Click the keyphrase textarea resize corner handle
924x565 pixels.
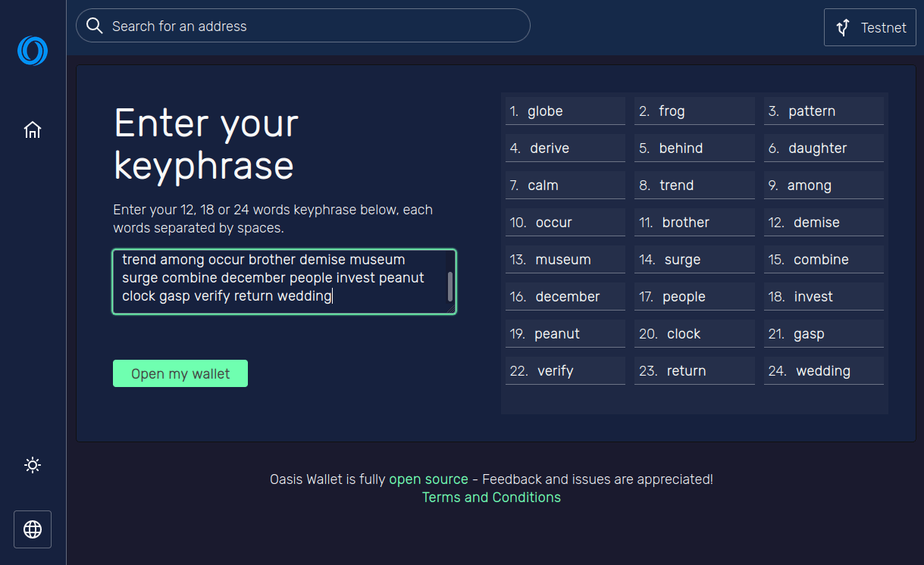tap(451, 309)
